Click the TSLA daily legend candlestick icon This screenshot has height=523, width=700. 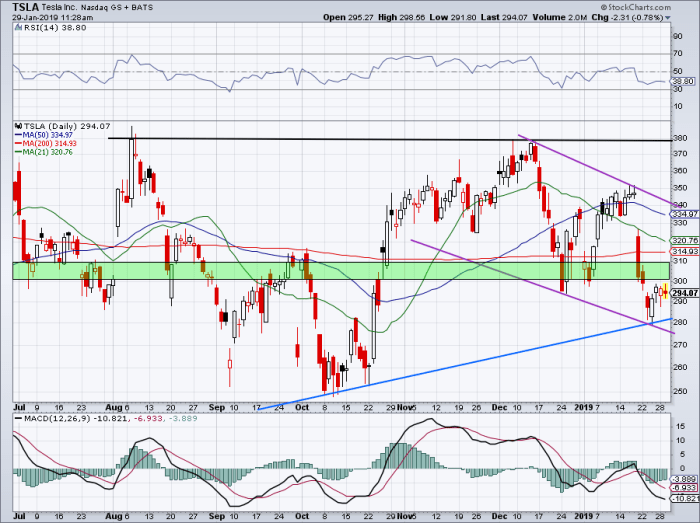19,126
